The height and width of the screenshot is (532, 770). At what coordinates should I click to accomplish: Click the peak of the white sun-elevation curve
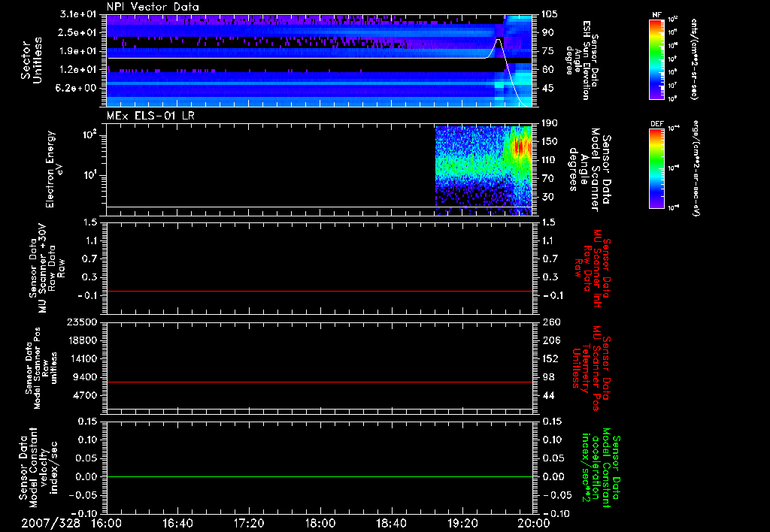coord(498,39)
